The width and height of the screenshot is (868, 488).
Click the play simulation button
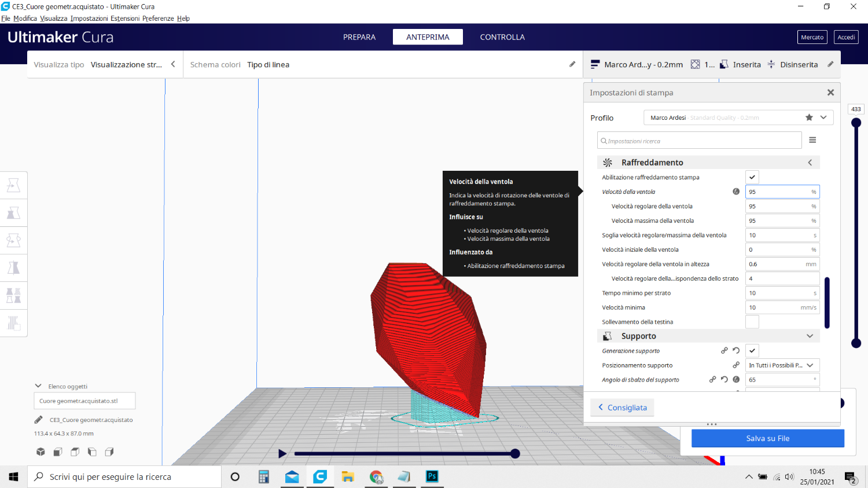pyautogui.click(x=282, y=454)
